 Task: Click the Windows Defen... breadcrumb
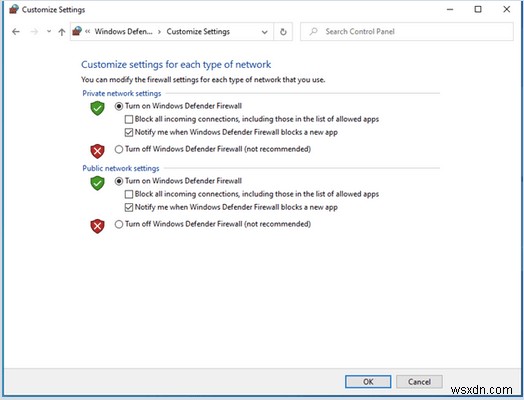click(123, 31)
